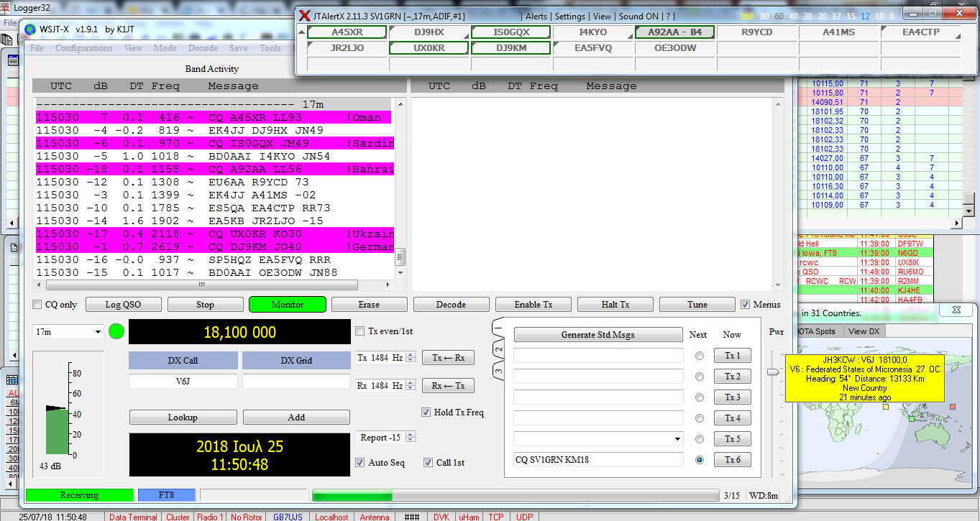This screenshot has width=980, height=521.
Task: Enable Tx even/1st checkbox
Action: (x=360, y=331)
